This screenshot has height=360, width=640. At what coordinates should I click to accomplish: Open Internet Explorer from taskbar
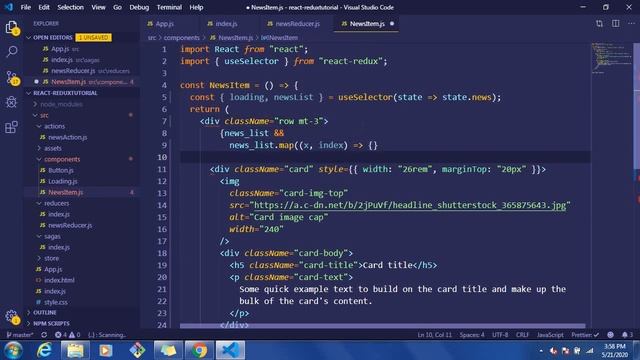[44, 350]
